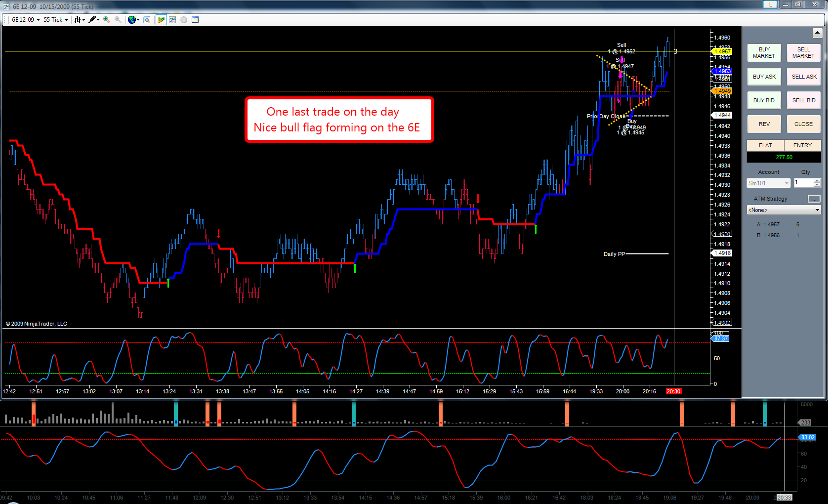The width and height of the screenshot is (828, 504).
Task: Click the indicators chart icon
Action: pyautogui.click(x=172, y=20)
